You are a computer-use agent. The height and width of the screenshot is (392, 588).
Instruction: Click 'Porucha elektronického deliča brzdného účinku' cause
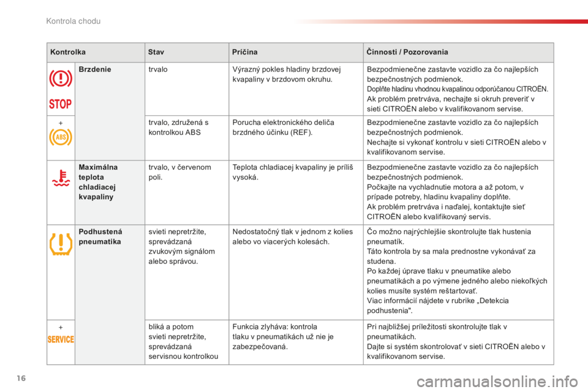(283, 127)
